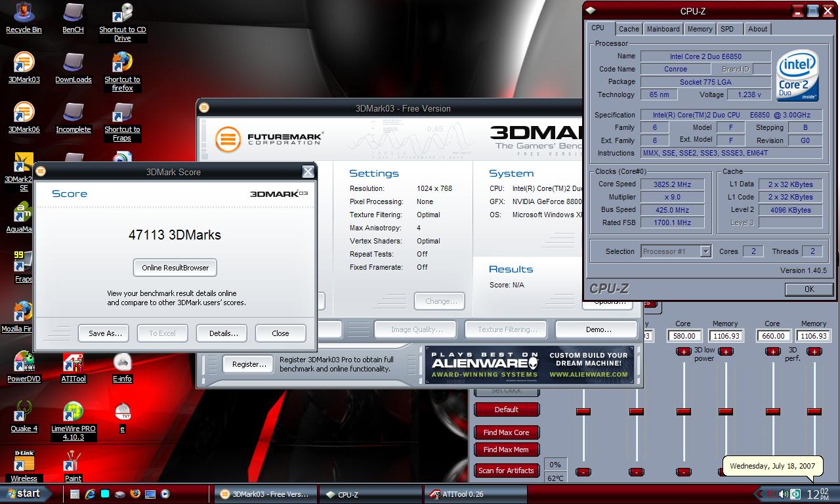The image size is (840, 504).
Task: Click Close in the 3DMark Score dialog
Action: [280, 333]
